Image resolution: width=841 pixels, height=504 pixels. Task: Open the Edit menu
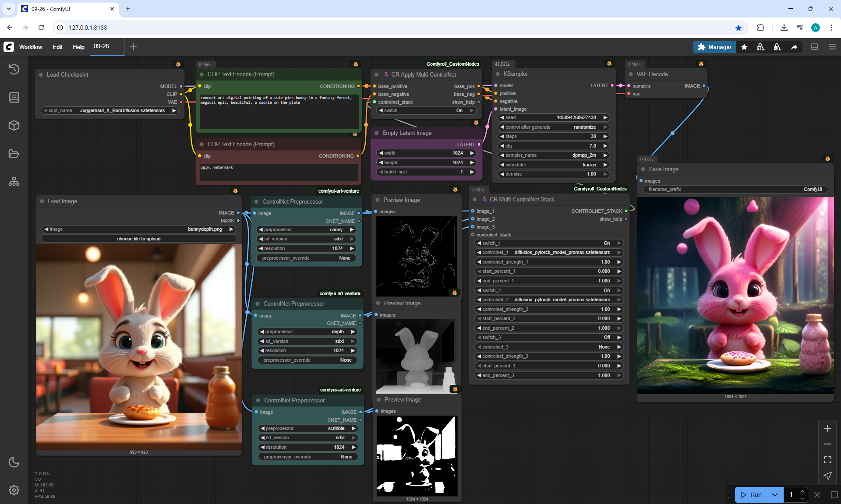pyautogui.click(x=57, y=47)
